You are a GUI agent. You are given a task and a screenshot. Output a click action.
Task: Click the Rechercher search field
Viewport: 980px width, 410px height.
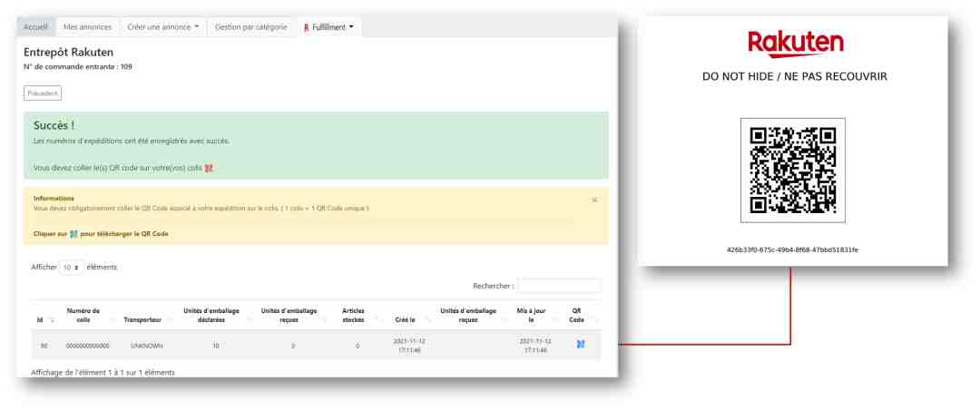559,286
